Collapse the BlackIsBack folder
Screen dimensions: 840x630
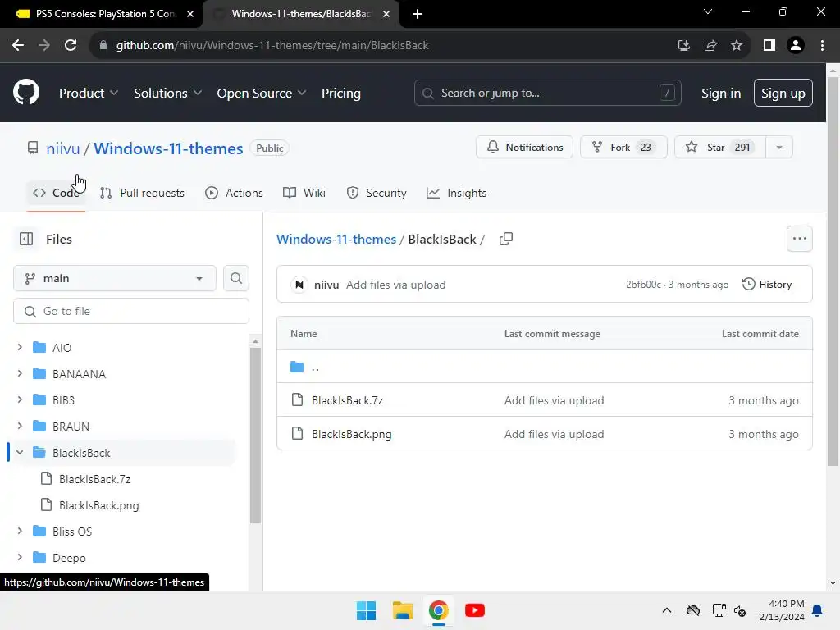(20, 452)
